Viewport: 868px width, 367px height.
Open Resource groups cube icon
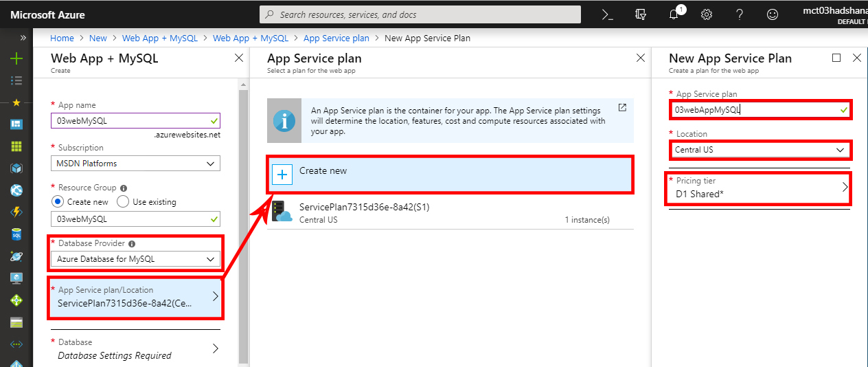tap(16, 168)
